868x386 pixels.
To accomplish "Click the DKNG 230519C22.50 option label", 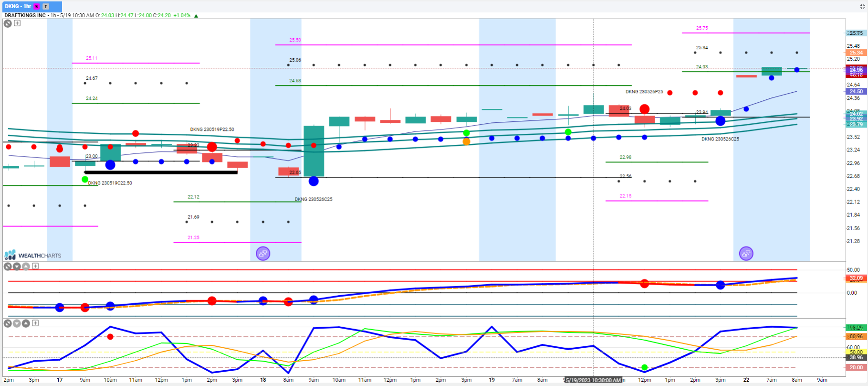I will (x=110, y=183).
